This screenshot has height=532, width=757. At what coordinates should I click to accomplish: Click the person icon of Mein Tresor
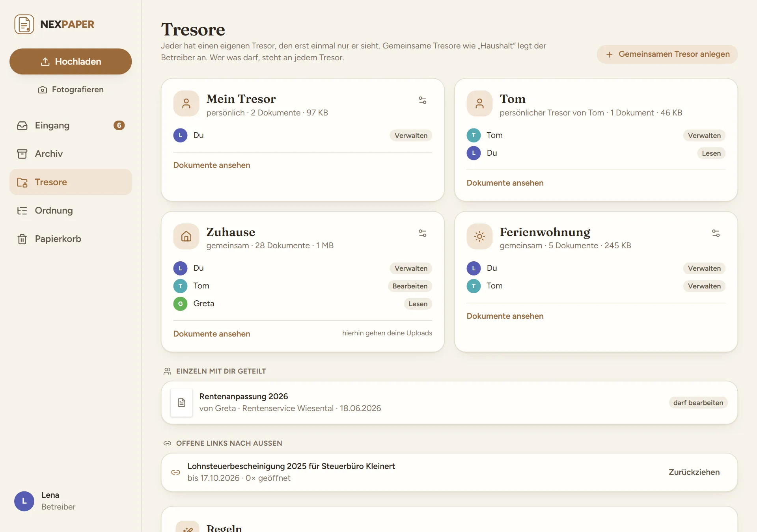point(186,104)
